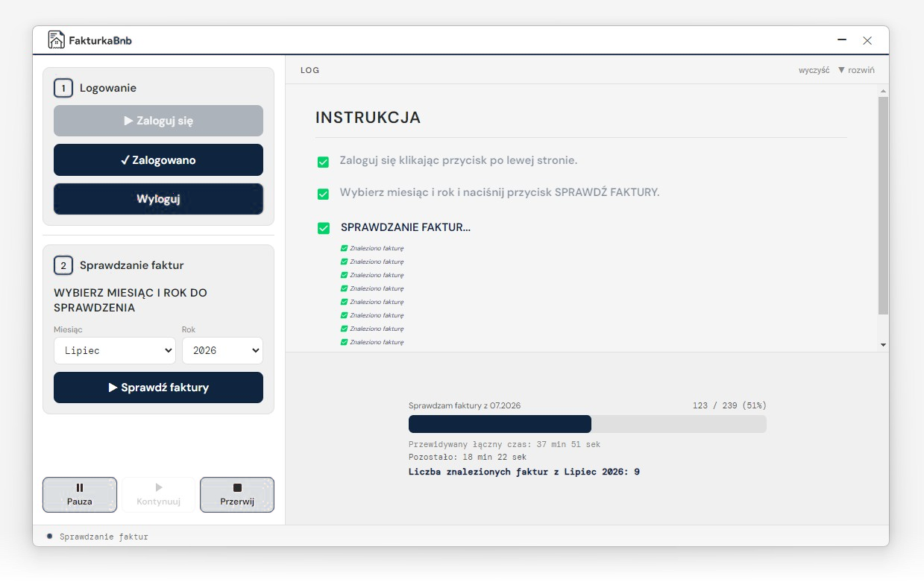Click the log panel scrollbar down arrow

884,345
